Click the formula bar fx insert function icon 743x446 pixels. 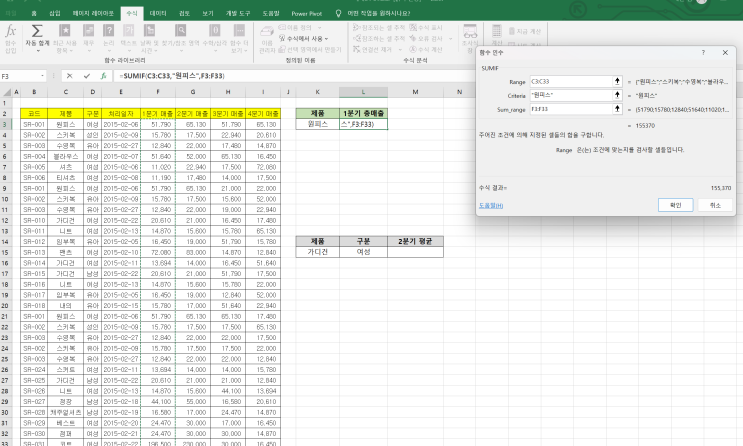pos(103,76)
